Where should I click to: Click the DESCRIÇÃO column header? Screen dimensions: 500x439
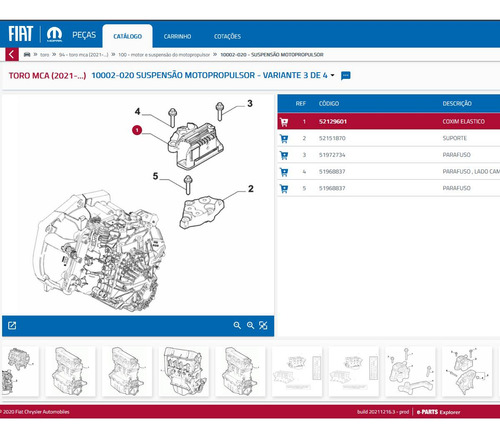tap(457, 104)
